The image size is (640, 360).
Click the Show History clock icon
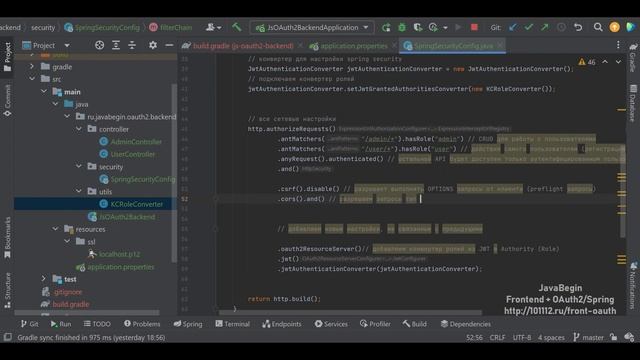pyautogui.click(x=561, y=27)
